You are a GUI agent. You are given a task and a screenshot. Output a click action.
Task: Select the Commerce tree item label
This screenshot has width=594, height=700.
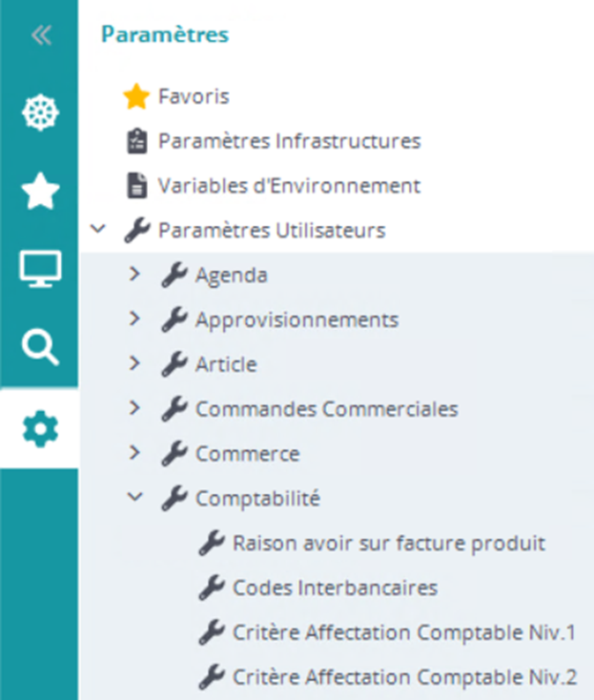pyautogui.click(x=247, y=453)
